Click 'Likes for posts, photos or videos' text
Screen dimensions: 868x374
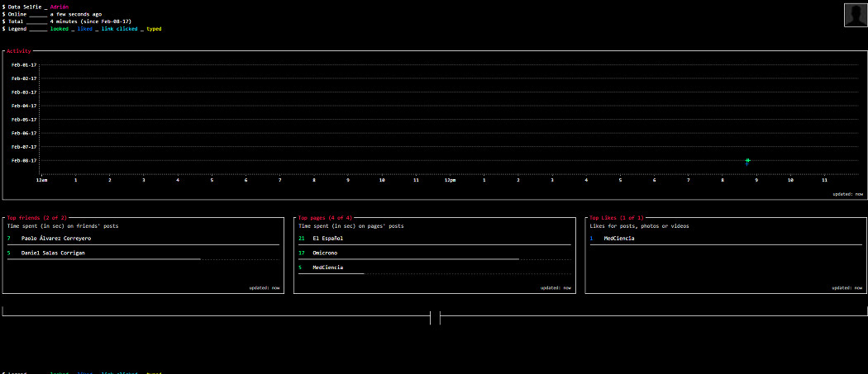point(639,225)
